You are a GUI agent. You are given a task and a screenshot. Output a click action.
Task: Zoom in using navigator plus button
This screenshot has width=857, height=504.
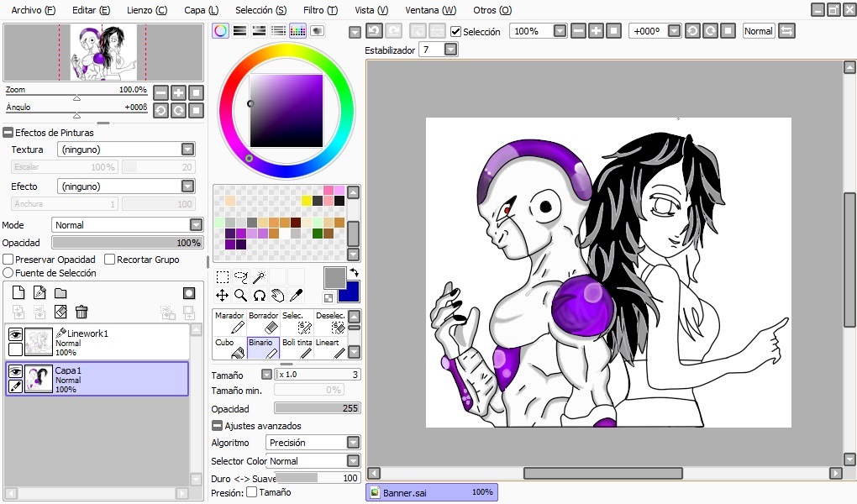click(x=178, y=92)
